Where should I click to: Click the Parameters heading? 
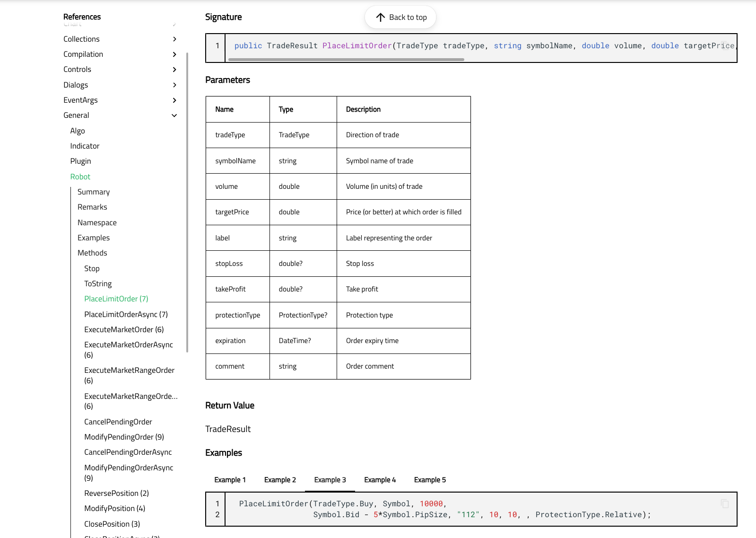[227, 80]
